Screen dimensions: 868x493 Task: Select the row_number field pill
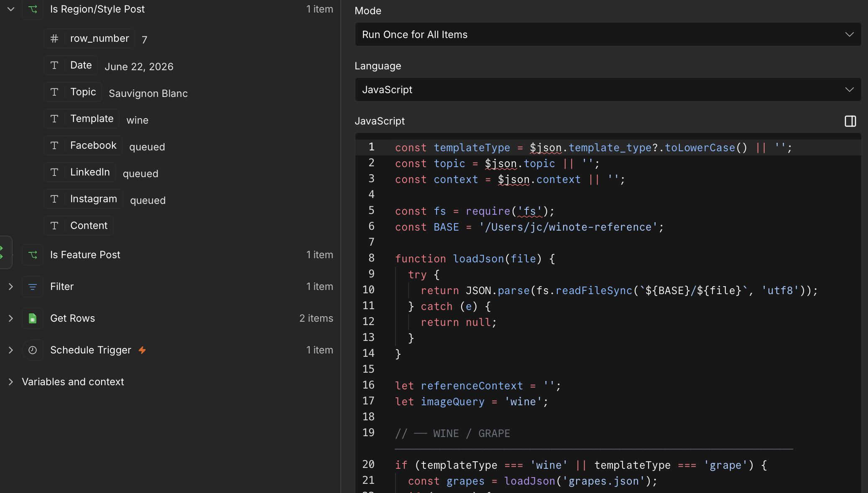coord(89,38)
